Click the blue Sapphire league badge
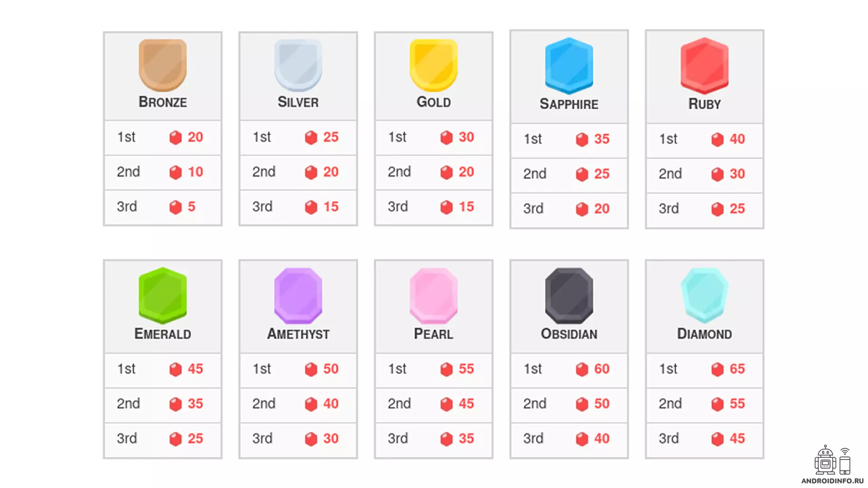Screen dimensions: 868x488 pos(569,66)
